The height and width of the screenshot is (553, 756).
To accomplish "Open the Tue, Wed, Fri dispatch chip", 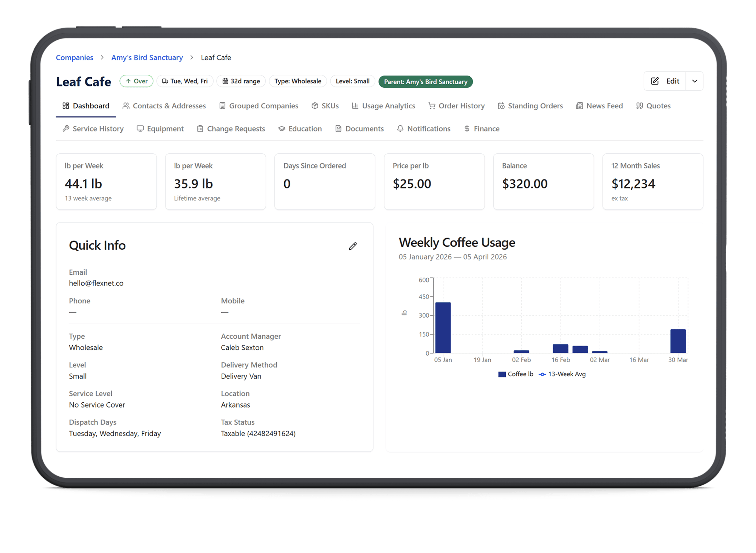I will pos(185,81).
